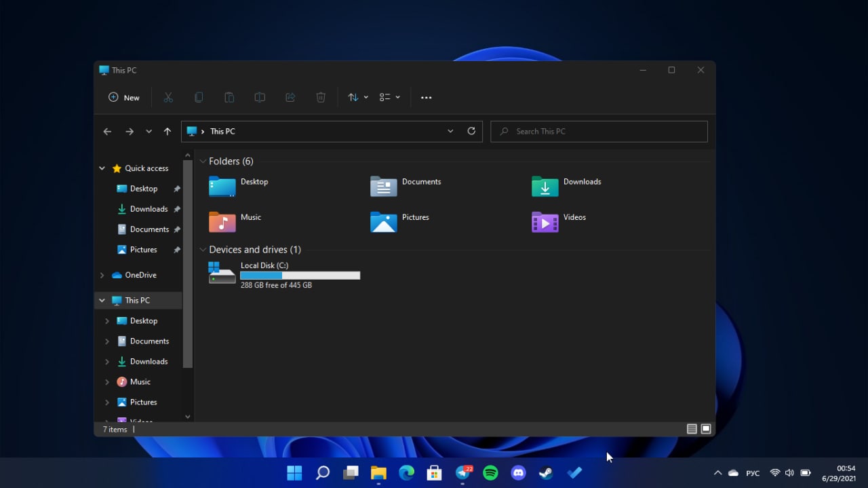868x488 pixels.
Task: Select the Documents folder icon
Action: coord(383,186)
